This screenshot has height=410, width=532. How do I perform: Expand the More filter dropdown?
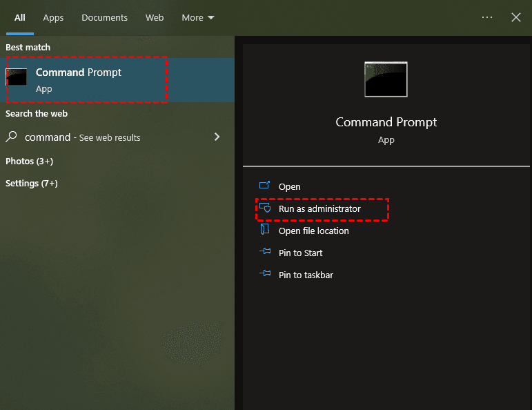tap(198, 17)
